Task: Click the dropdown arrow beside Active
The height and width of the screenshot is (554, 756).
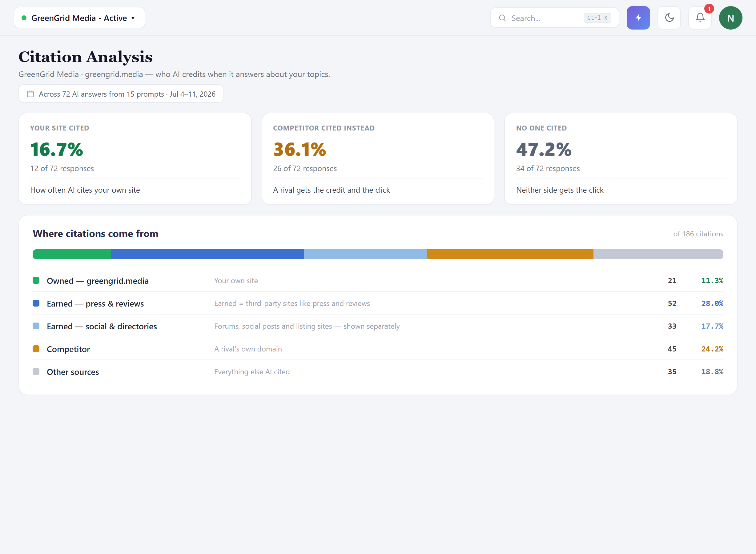Action: click(x=133, y=18)
